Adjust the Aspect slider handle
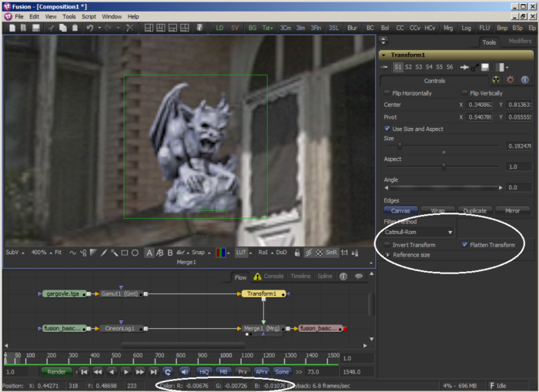The height and width of the screenshot is (392, 539). pos(444,167)
